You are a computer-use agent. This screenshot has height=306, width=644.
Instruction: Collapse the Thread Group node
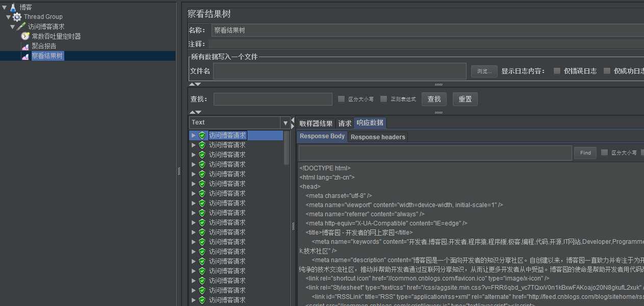(9, 17)
